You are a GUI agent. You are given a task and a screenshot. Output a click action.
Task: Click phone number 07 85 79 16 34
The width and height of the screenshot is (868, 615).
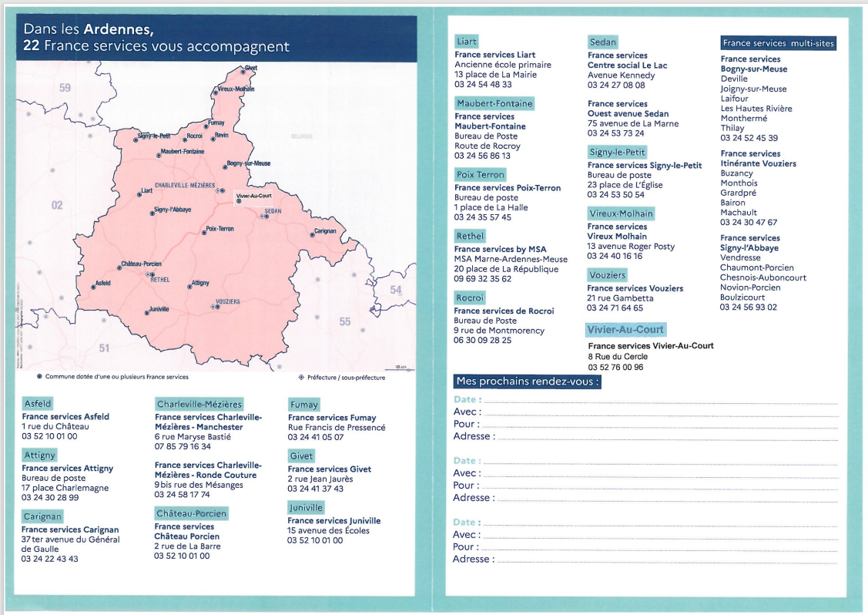(183, 446)
